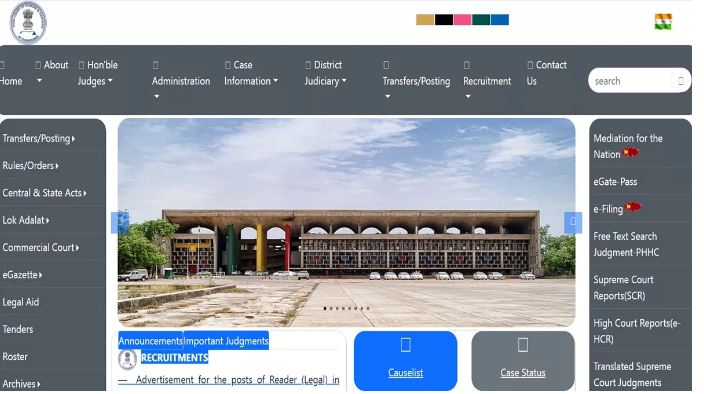Click the search submit icon

[x=680, y=81]
